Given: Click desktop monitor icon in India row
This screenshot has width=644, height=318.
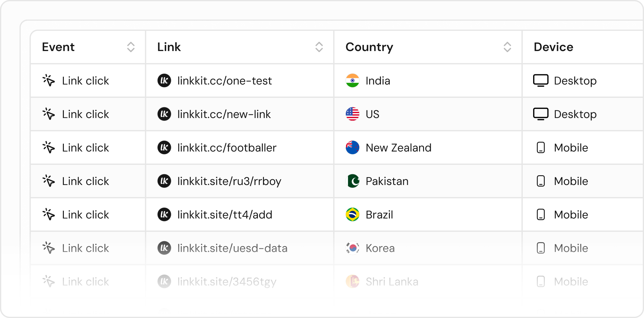Looking at the screenshot, I should coord(540,81).
